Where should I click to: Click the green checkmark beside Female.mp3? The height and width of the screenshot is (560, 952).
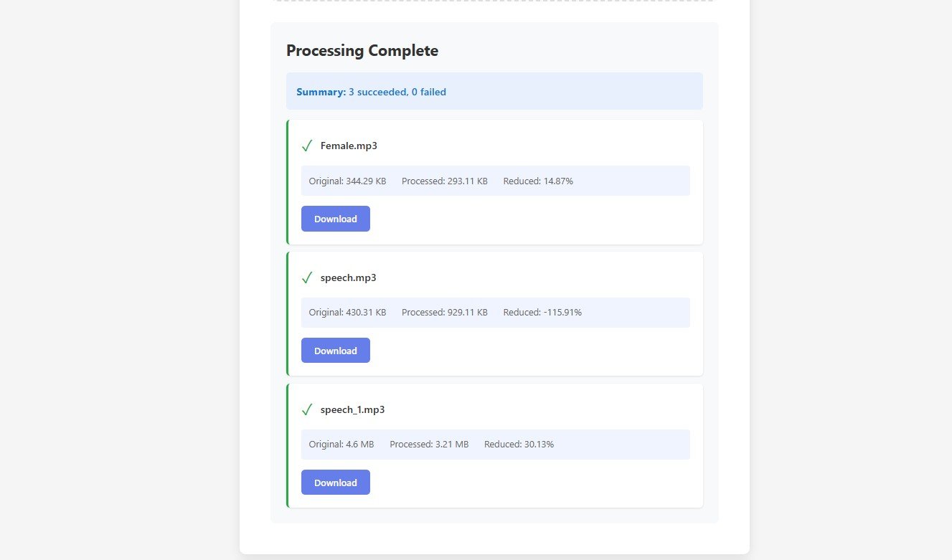pyautogui.click(x=307, y=146)
